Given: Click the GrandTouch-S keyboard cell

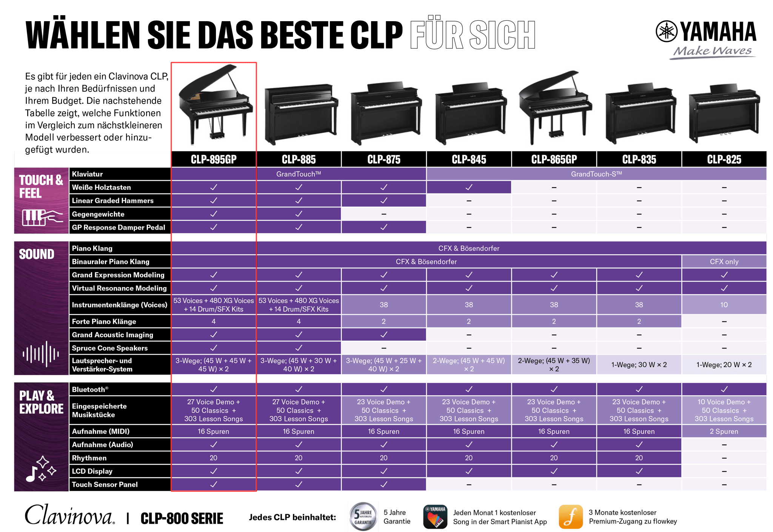Looking at the screenshot, I should point(597,174).
